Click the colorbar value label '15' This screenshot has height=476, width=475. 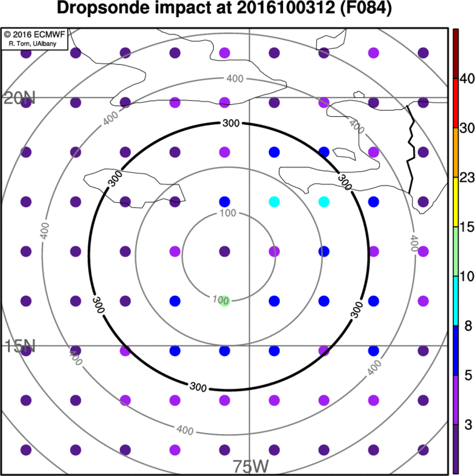pos(467,227)
